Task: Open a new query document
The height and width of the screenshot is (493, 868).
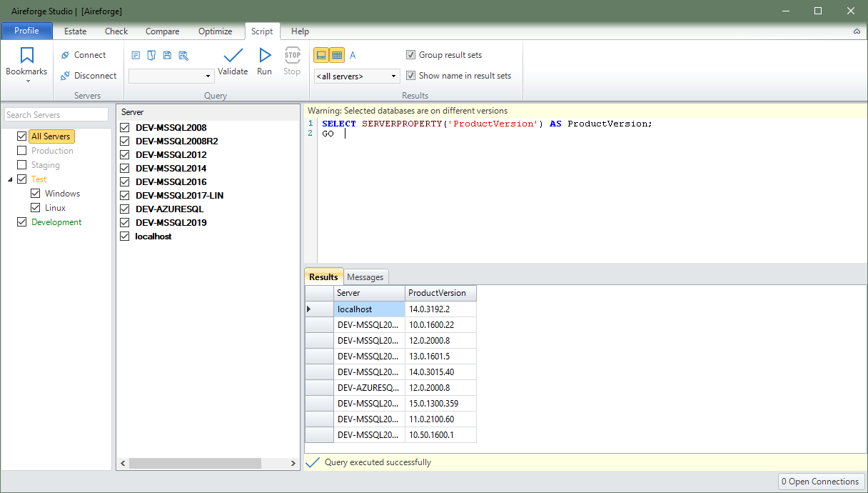Action: click(x=136, y=55)
